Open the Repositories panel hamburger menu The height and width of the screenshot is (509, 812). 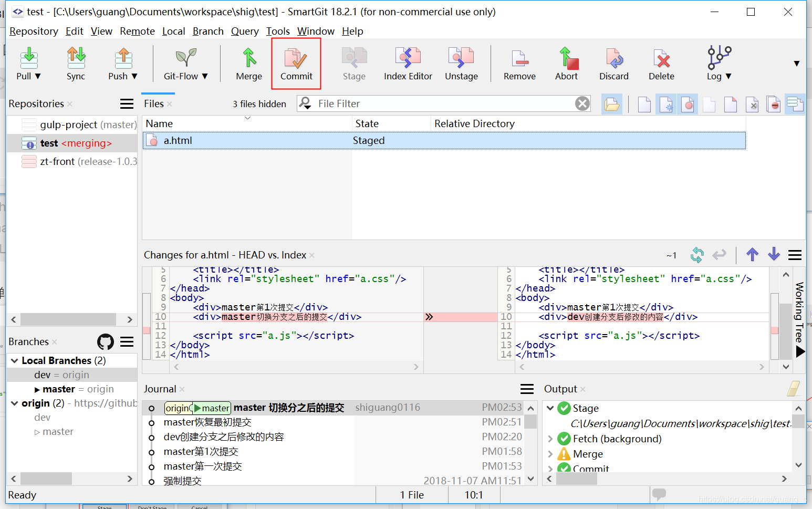click(127, 104)
